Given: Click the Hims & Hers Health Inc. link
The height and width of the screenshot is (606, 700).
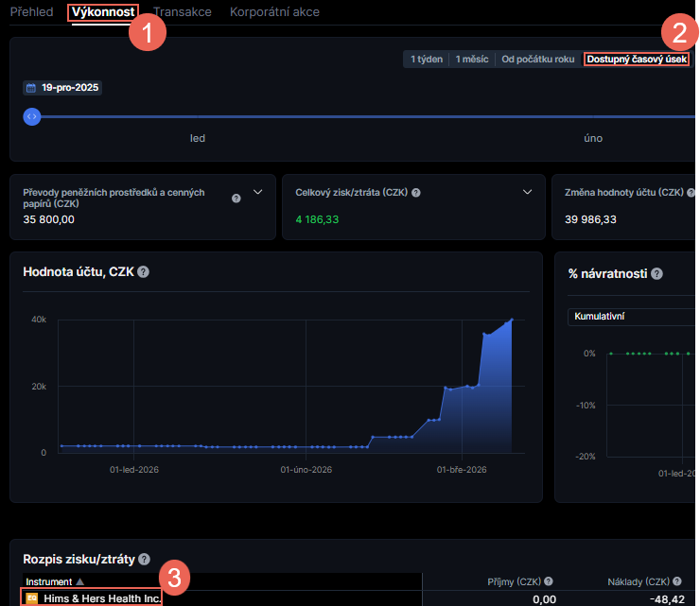Looking at the screenshot, I should click(101, 598).
